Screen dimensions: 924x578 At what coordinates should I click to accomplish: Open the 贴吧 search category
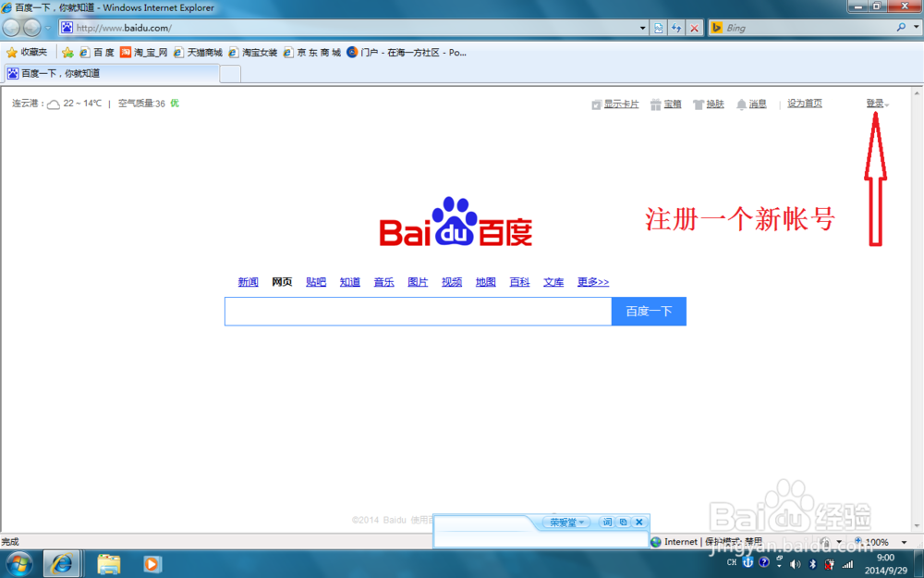(316, 282)
